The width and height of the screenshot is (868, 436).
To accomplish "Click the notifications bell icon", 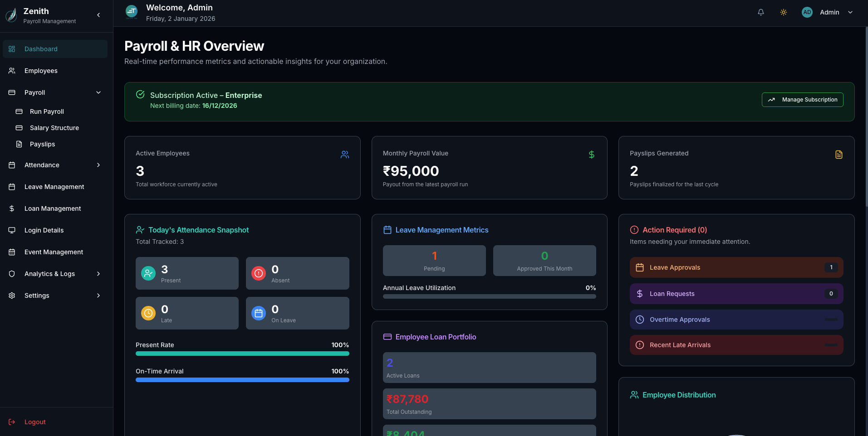I will click(761, 13).
